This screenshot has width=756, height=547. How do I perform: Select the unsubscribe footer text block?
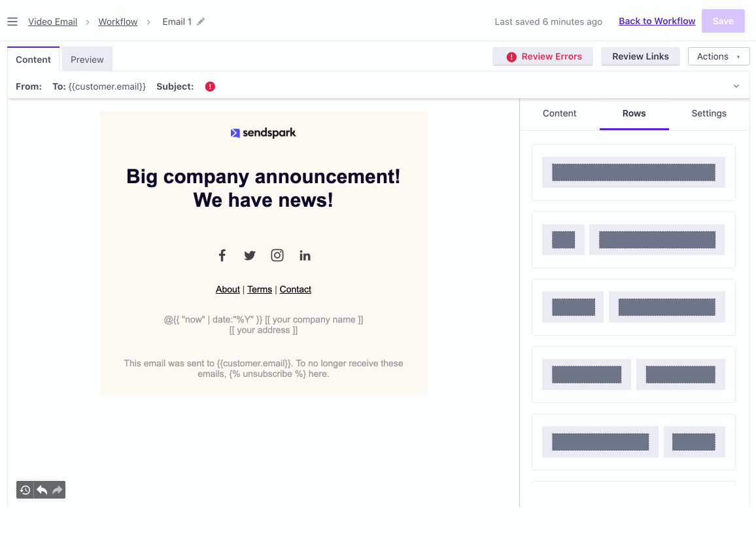[264, 368]
